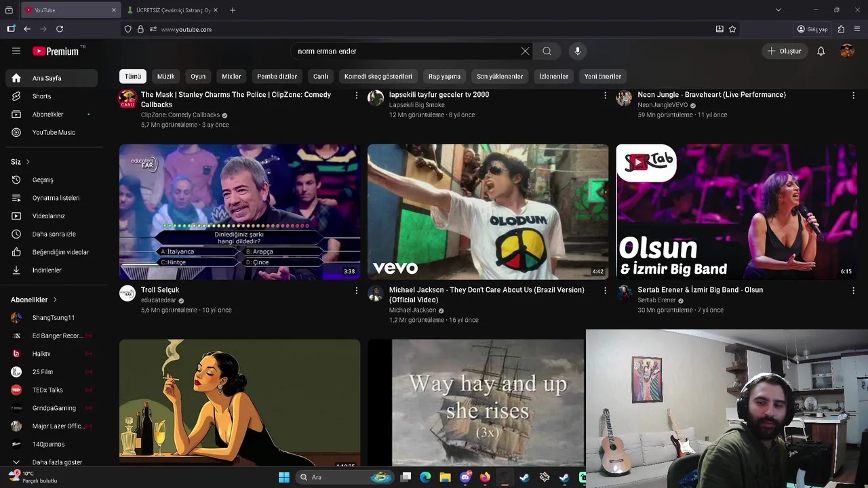
Task: Select the Canlı filter chip
Action: coord(321,77)
